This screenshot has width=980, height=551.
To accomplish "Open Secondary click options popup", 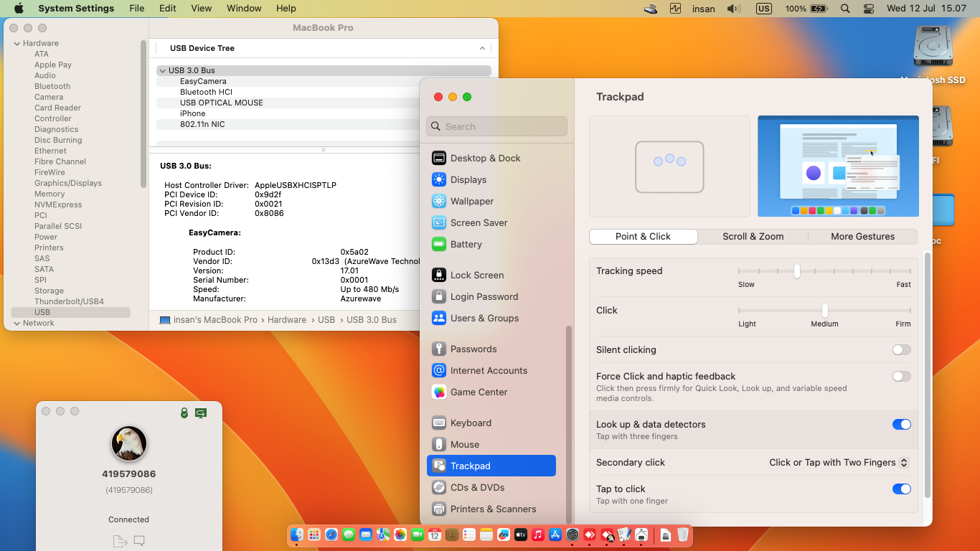I will (839, 463).
